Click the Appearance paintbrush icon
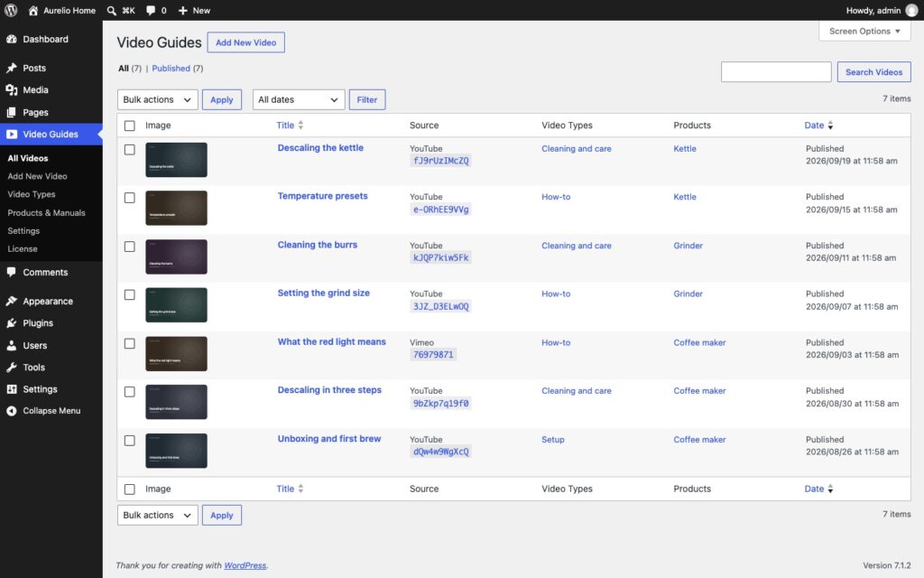 click(11, 301)
